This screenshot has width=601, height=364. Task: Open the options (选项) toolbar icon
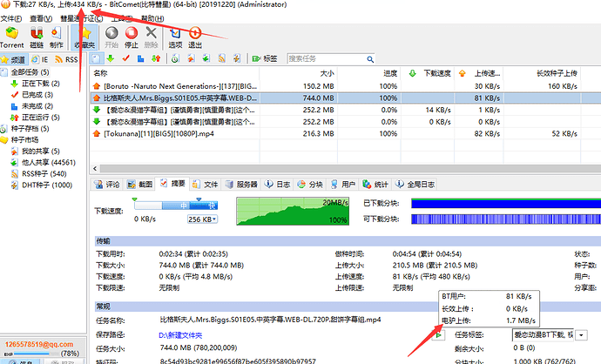point(175,35)
